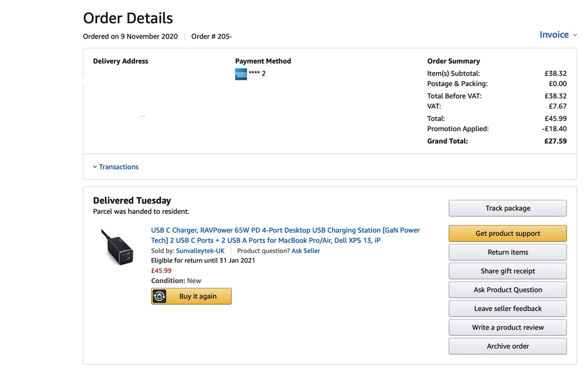The image size is (588, 375).
Task: Click the Return items button
Action: 507,253
